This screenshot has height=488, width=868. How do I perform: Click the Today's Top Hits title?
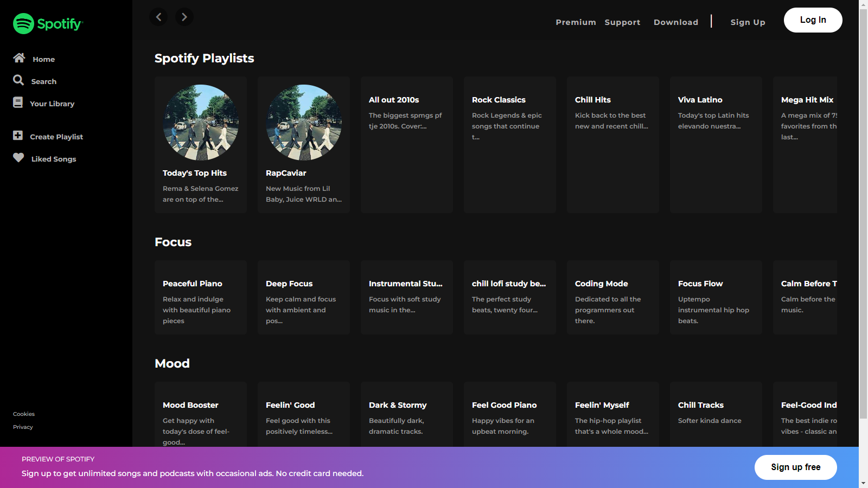(x=195, y=173)
